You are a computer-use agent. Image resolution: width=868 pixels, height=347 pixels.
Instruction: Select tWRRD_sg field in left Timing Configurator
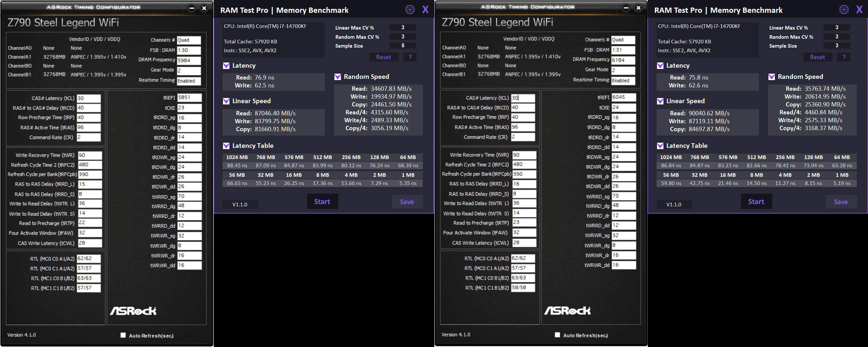coord(190,197)
